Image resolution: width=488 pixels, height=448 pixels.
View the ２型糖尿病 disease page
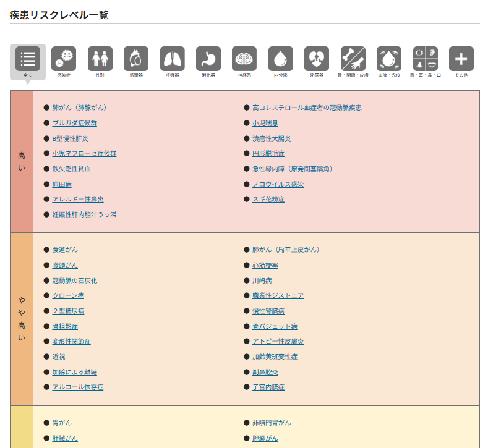click(68, 311)
